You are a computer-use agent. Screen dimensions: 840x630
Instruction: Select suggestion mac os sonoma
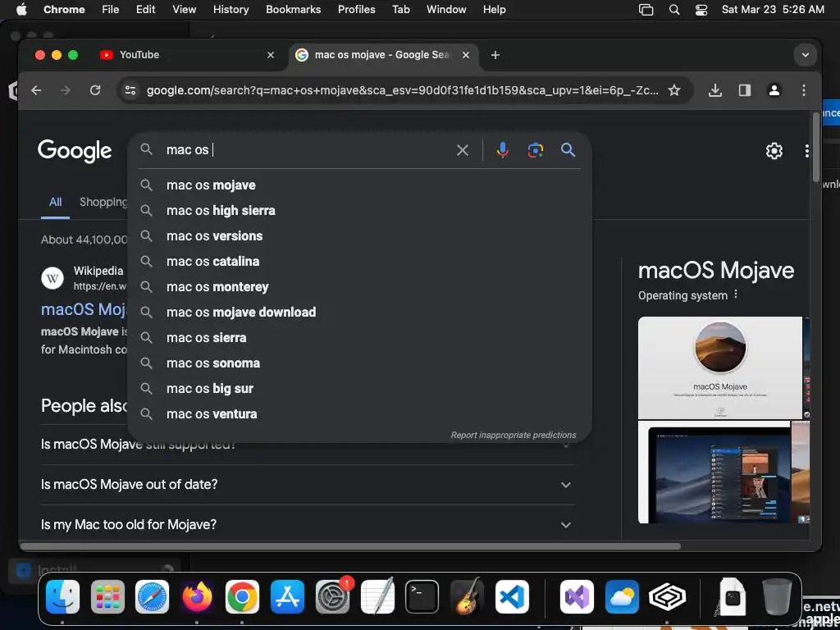click(x=359, y=363)
